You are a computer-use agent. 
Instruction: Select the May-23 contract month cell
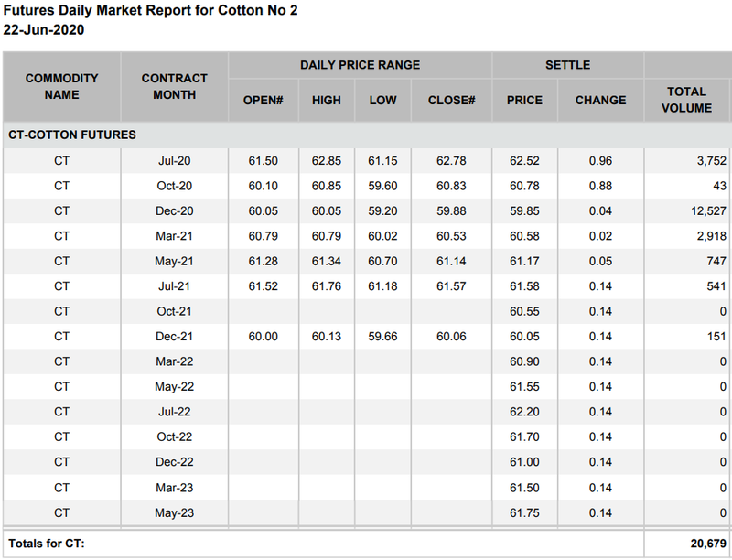point(174,512)
